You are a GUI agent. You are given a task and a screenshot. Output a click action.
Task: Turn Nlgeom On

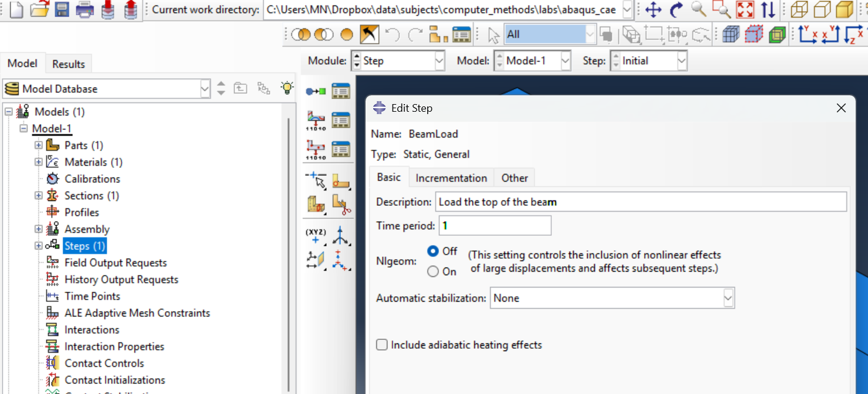(433, 271)
